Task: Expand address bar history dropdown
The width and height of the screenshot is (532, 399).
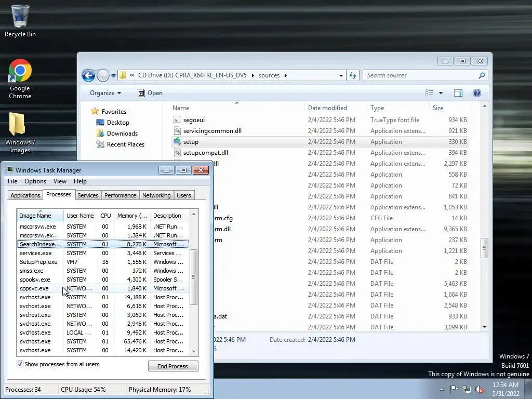Action: pos(341,76)
